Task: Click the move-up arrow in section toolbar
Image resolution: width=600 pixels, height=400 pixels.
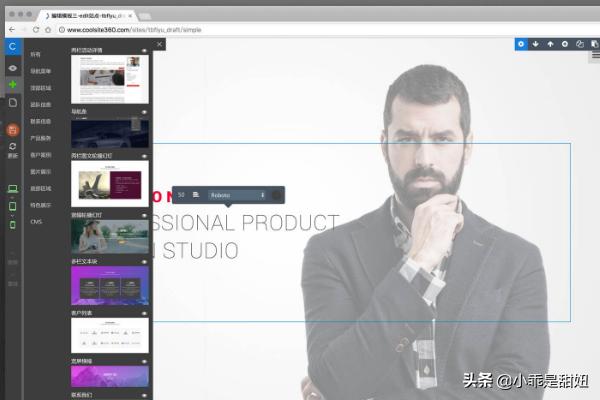Action: click(550, 44)
